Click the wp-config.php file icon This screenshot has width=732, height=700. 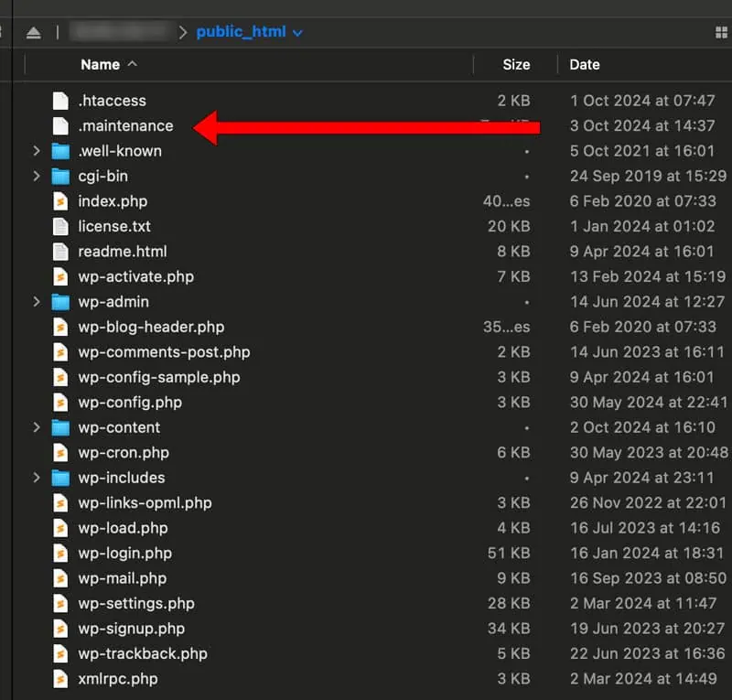click(x=60, y=403)
